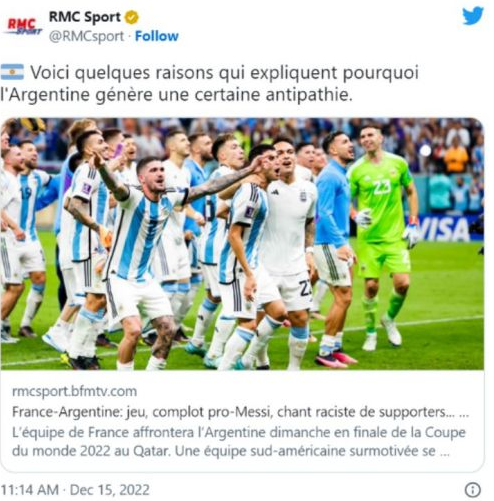494x501 pixels.
Task: Follow the RMC Sport account
Action: [157, 36]
